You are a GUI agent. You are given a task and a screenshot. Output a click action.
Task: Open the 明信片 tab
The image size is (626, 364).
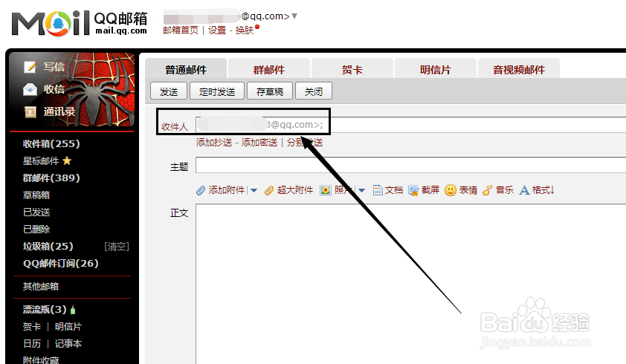coord(435,70)
